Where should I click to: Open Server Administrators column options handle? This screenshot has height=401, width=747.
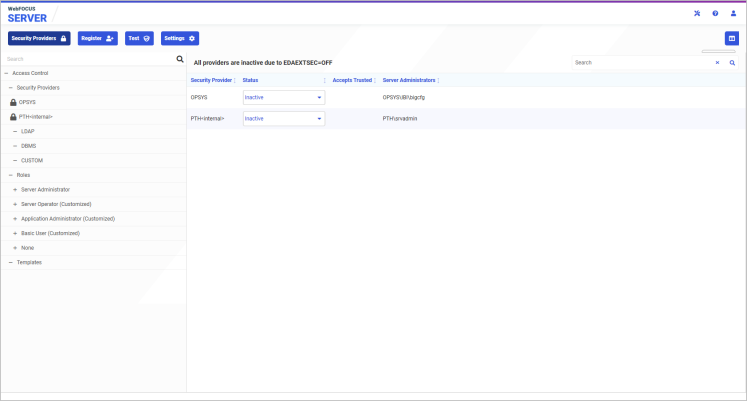pyautogui.click(x=438, y=80)
